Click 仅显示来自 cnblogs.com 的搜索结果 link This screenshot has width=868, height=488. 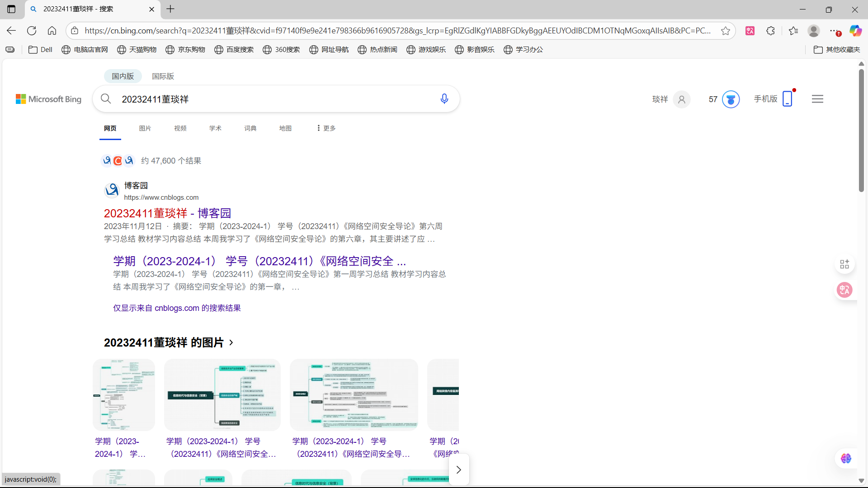177,308
